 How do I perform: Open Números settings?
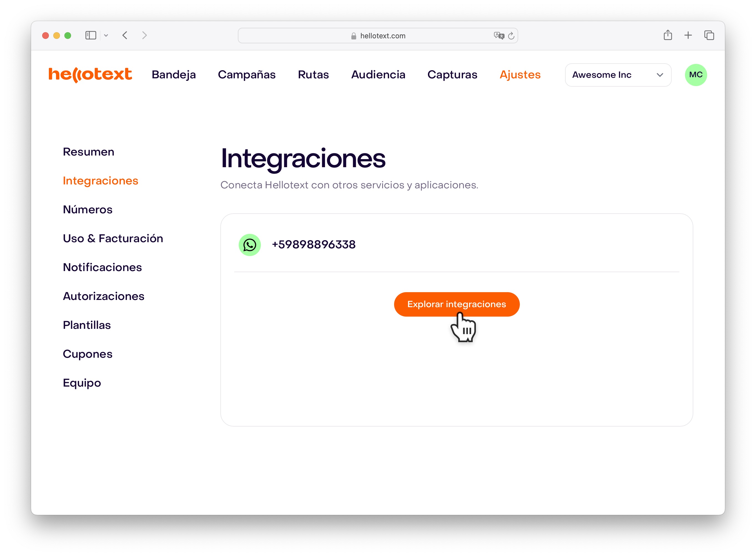87,210
